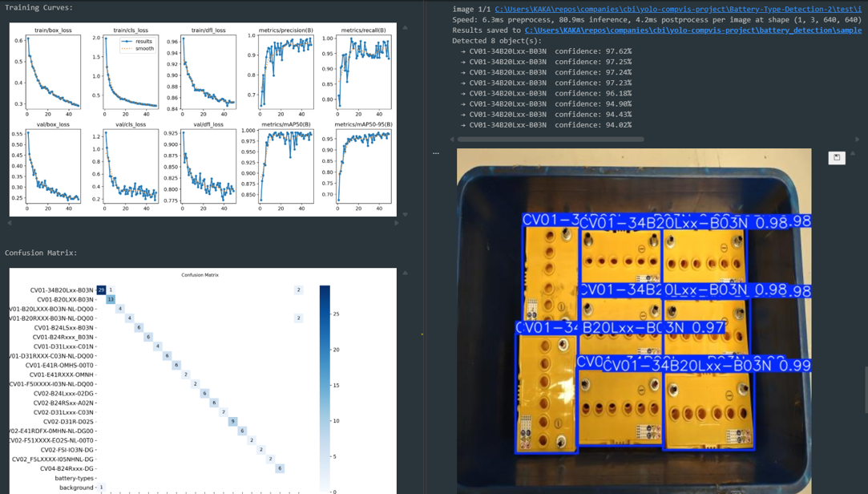The width and height of the screenshot is (868, 494).
Task: Click scroll-up arrow of Training Curves output
Action: [405, 27]
